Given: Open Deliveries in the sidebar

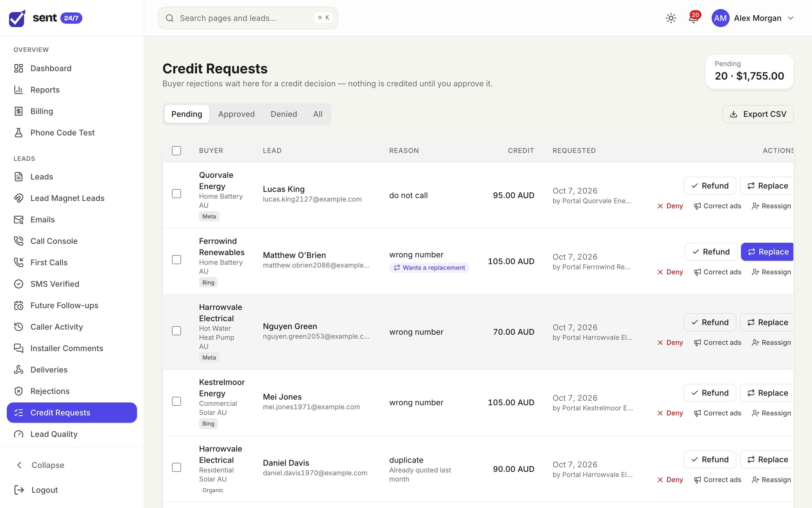Looking at the screenshot, I should 72,370.
